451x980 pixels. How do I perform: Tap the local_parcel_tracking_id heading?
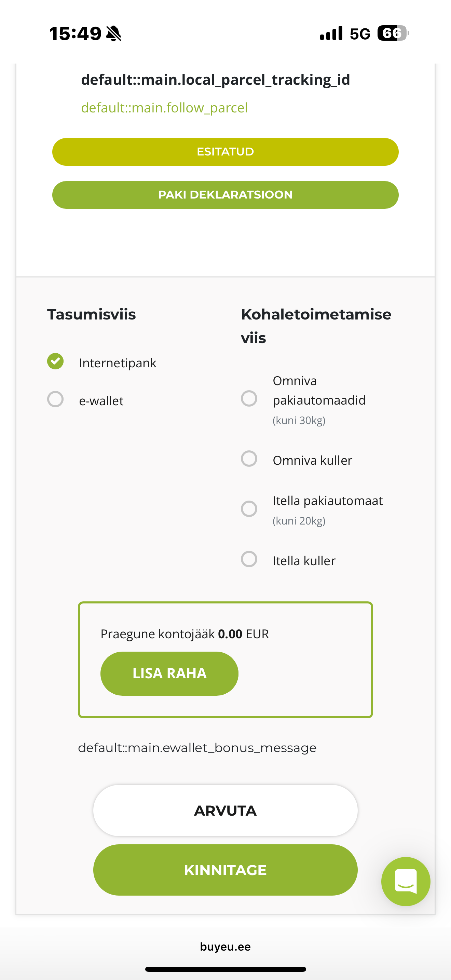click(215, 80)
